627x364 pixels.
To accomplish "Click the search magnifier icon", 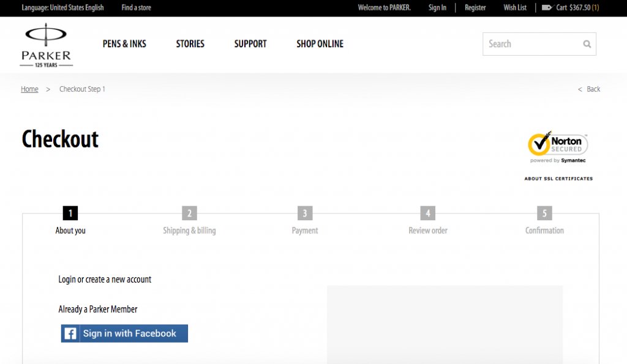I will 586,44.
